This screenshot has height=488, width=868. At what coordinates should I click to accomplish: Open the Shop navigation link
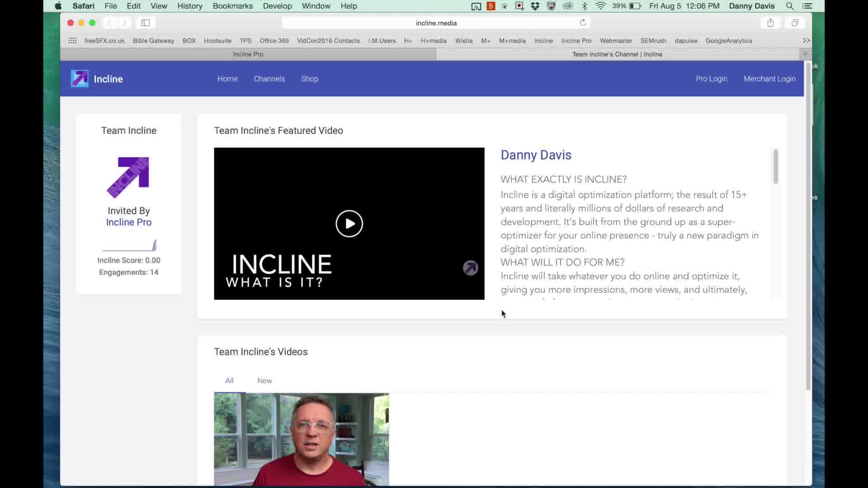pyautogui.click(x=310, y=79)
